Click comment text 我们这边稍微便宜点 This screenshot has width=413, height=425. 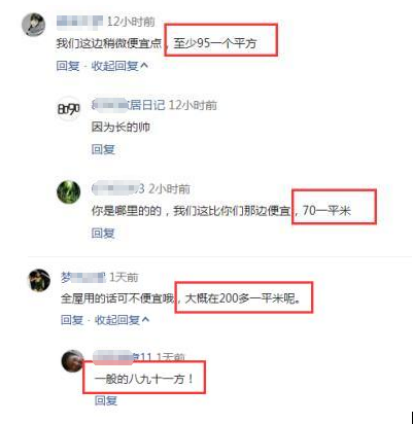point(109,43)
